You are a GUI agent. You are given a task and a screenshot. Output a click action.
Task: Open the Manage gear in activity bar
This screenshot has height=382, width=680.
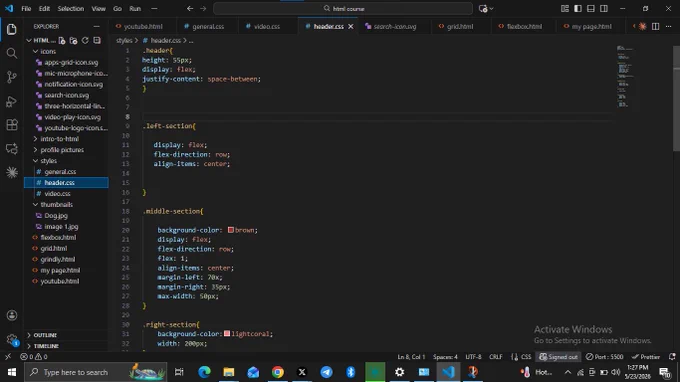tap(12, 340)
